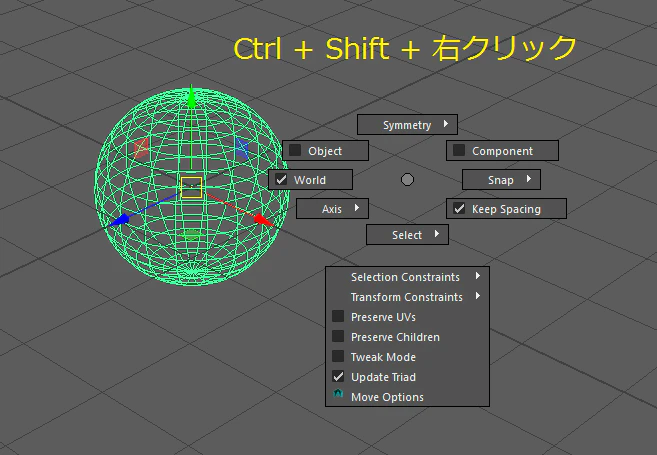Click the blue Z-axis move arrow
The height and width of the screenshot is (455, 657).
[119, 220]
